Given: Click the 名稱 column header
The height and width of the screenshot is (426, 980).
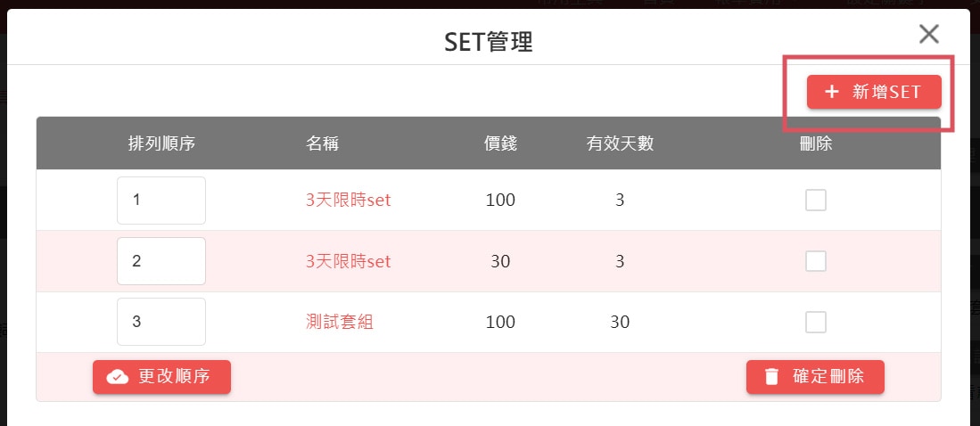Looking at the screenshot, I should pos(323,143).
